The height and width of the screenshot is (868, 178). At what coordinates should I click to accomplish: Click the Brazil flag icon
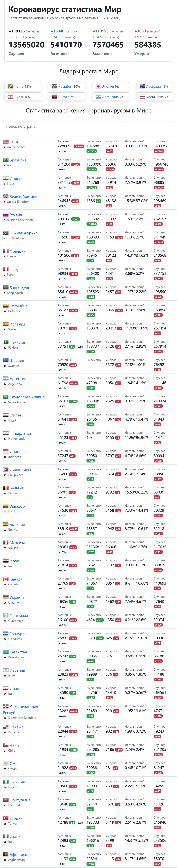(x=6, y=160)
